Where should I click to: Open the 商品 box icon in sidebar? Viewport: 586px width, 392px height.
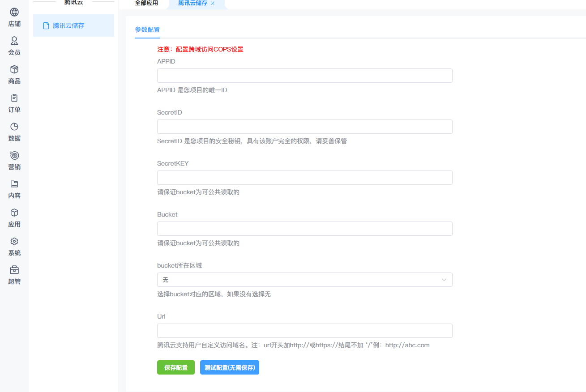point(14,70)
